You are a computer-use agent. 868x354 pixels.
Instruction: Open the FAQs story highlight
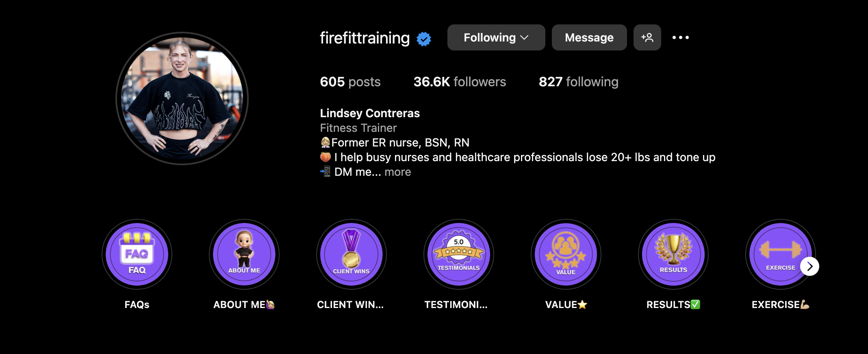(x=137, y=254)
